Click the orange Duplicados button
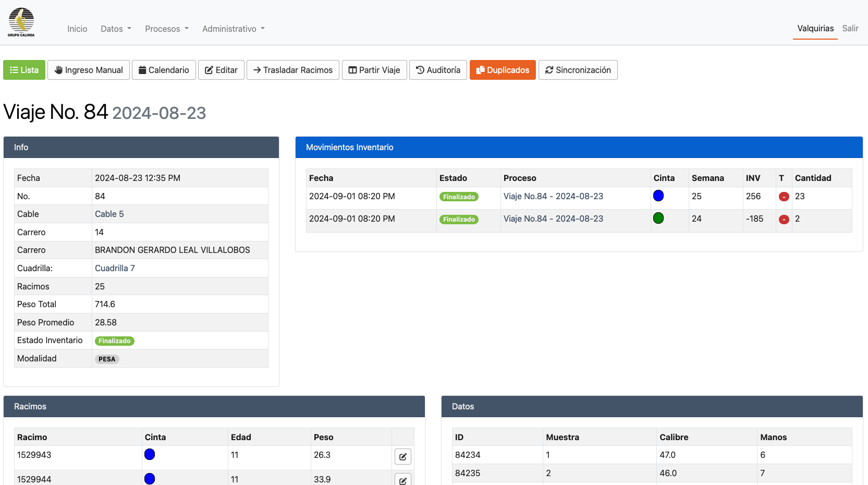The height and width of the screenshot is (485, 868). click(x=503, y=70)
